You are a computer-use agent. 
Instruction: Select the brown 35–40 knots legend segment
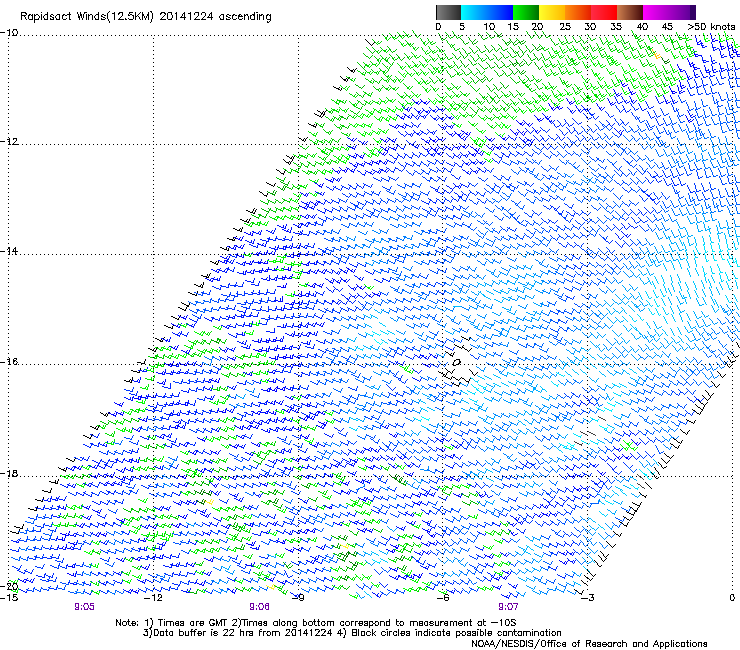point(630,12)
